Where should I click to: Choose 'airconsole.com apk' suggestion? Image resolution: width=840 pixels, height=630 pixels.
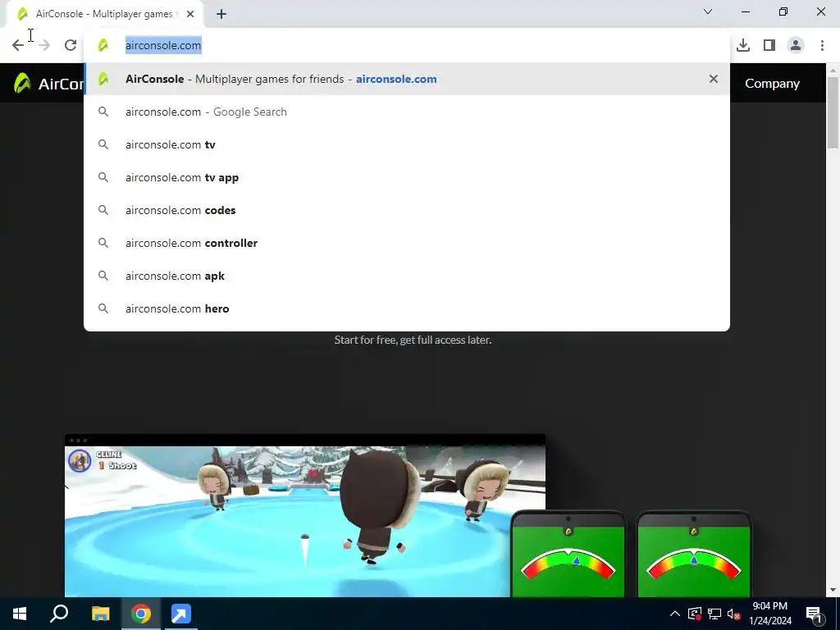click(407, 276)
